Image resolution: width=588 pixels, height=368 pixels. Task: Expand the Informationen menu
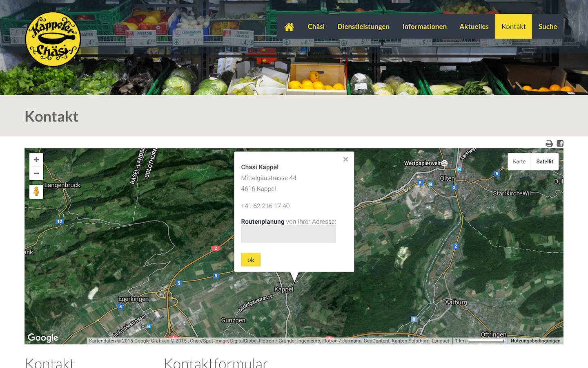(424, 27)
